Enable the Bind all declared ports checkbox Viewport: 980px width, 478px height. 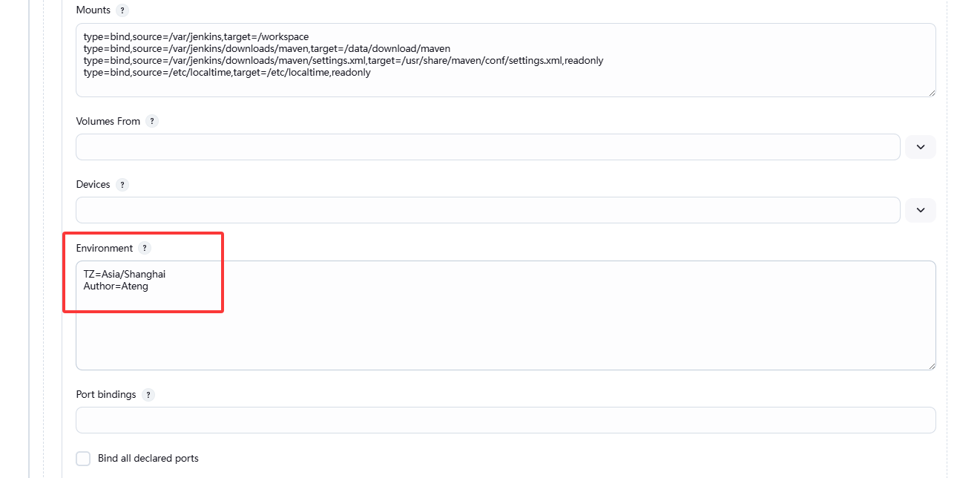coord(83,459)
